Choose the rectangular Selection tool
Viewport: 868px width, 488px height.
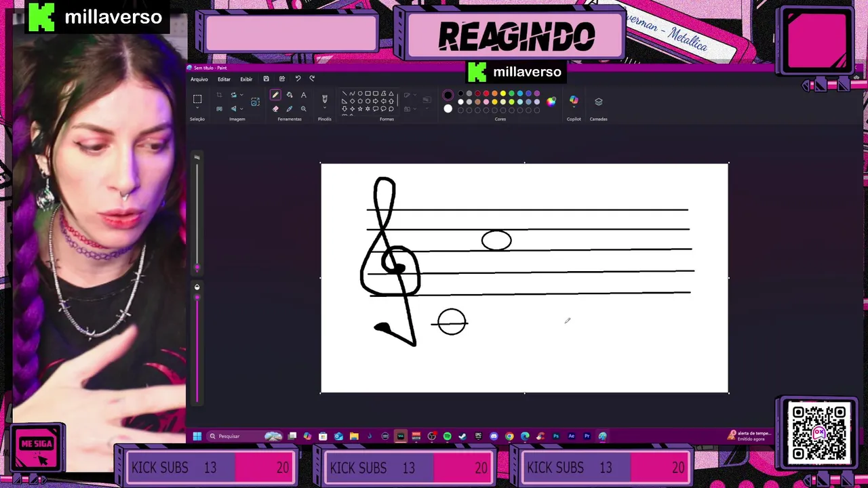(197, 98)
